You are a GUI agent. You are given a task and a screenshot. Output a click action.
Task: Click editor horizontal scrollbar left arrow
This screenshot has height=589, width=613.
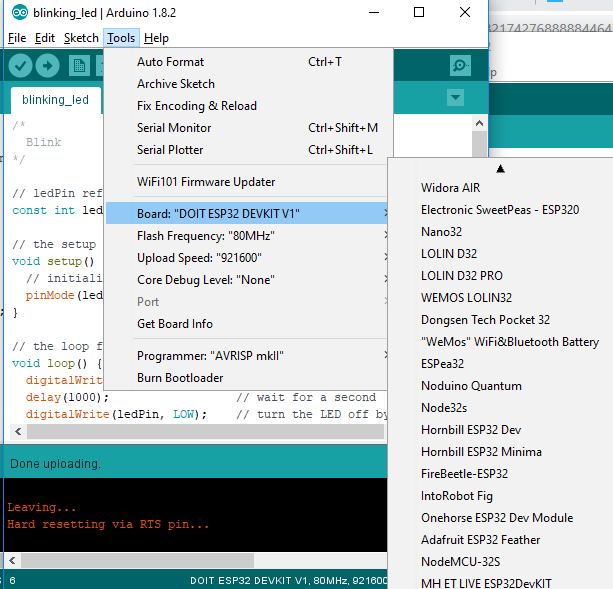click(x=18, y=431)
